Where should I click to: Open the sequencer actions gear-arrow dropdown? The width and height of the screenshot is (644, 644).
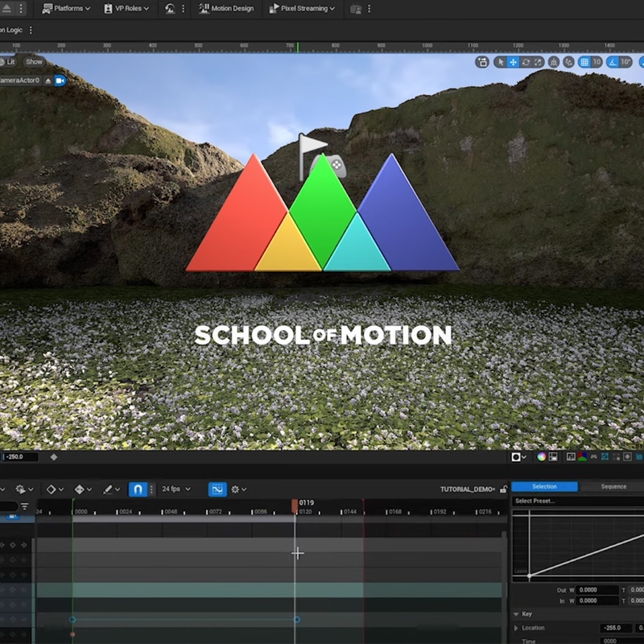pyautogui.click(x=24, y=489)
